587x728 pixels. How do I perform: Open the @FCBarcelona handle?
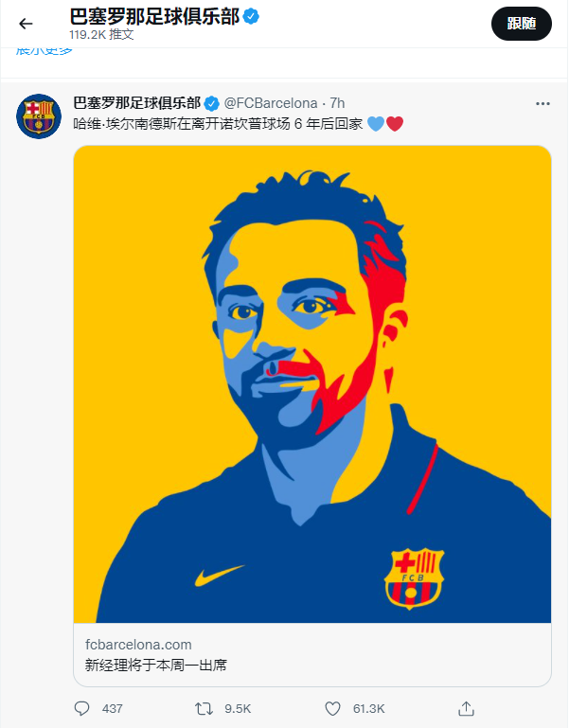coord(271,103)
